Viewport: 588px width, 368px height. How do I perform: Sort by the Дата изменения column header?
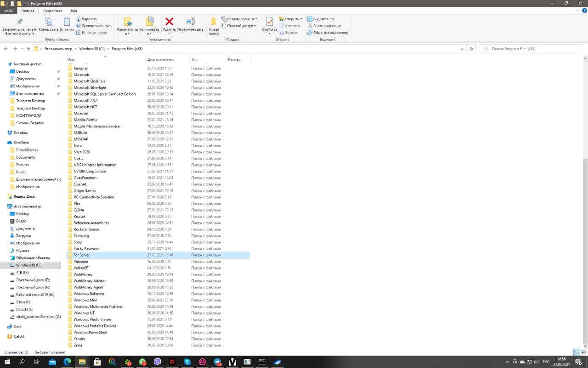pos(167,59)
